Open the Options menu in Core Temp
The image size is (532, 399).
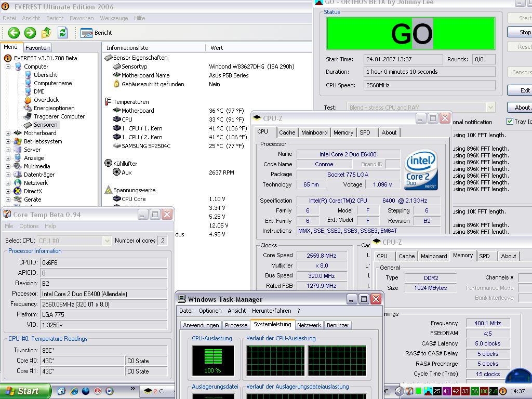coord(29,226)
